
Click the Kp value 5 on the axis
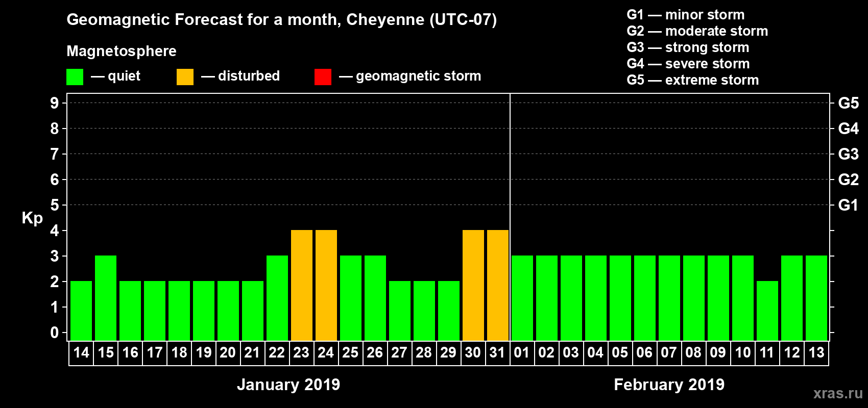(x=55, y=205)
